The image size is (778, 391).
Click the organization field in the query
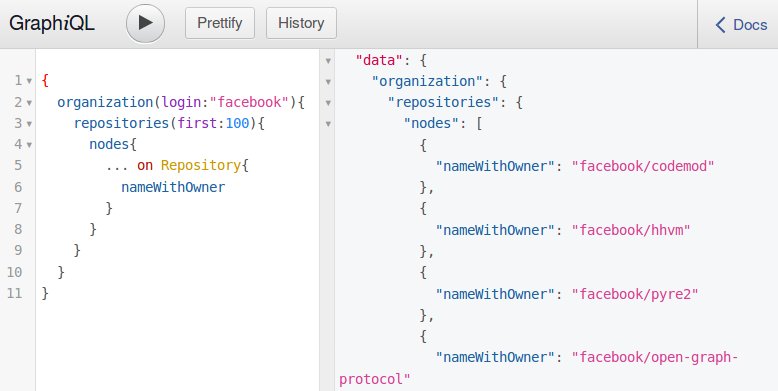(105, 102)
